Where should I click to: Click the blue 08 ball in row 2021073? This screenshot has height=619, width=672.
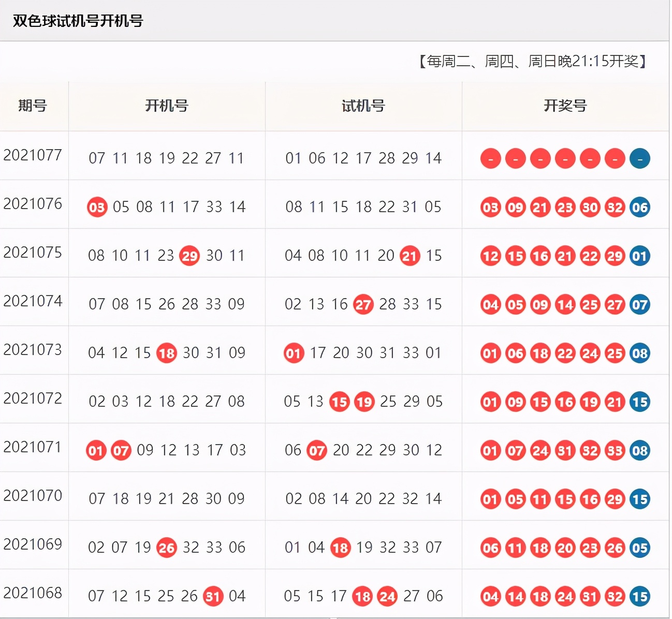click(x=639, y=353)
